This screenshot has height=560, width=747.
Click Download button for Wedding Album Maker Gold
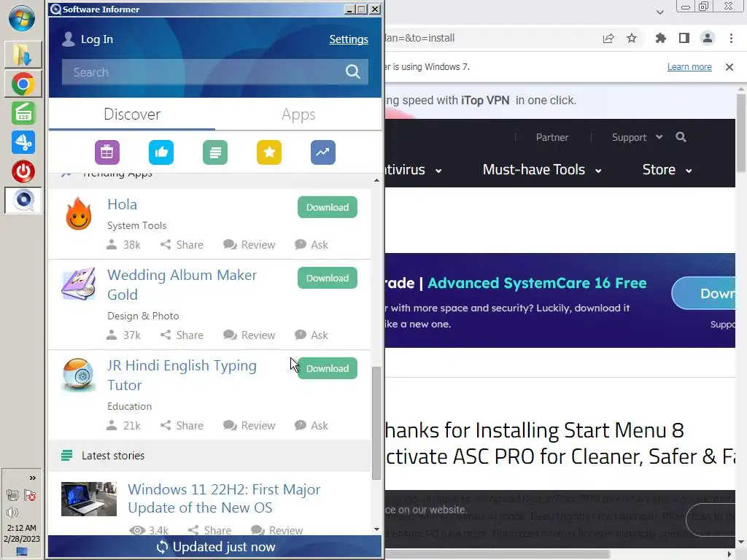(328, 278)
